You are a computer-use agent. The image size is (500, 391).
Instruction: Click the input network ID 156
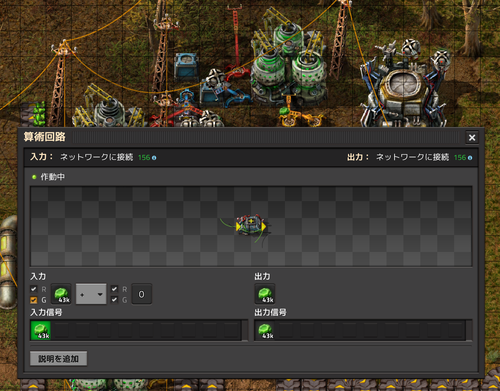click(144, 158)
